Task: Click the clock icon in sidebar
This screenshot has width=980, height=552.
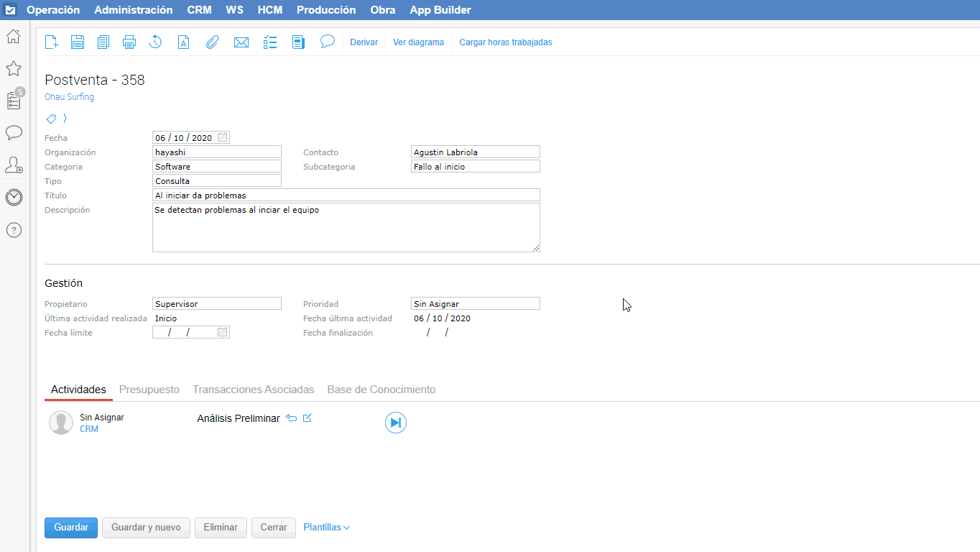Action: coord(14,198)
